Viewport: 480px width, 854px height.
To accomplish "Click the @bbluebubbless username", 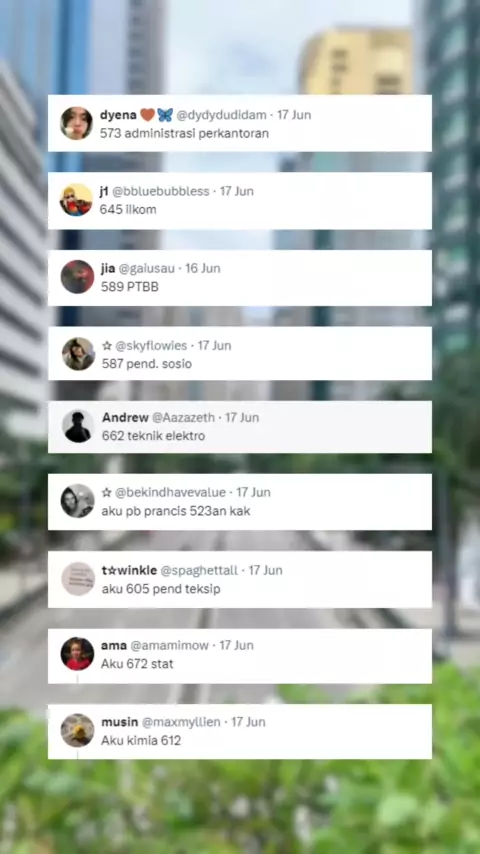I will (161, 191).
